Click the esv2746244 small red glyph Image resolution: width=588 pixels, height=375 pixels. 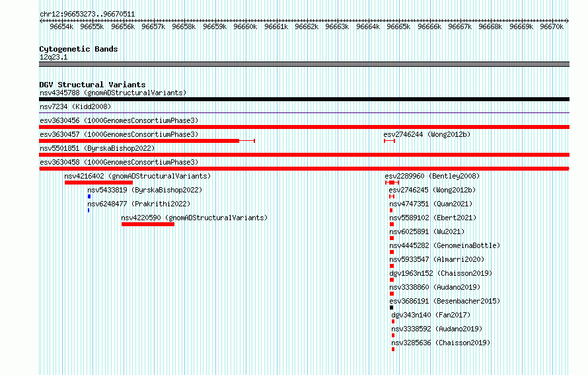pos(389,141)
